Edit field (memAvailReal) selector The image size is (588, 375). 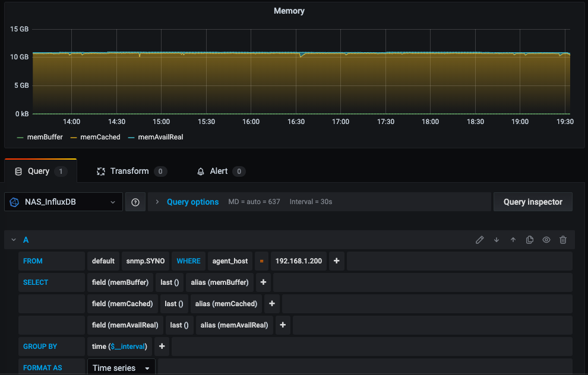[x=125, y=325]
